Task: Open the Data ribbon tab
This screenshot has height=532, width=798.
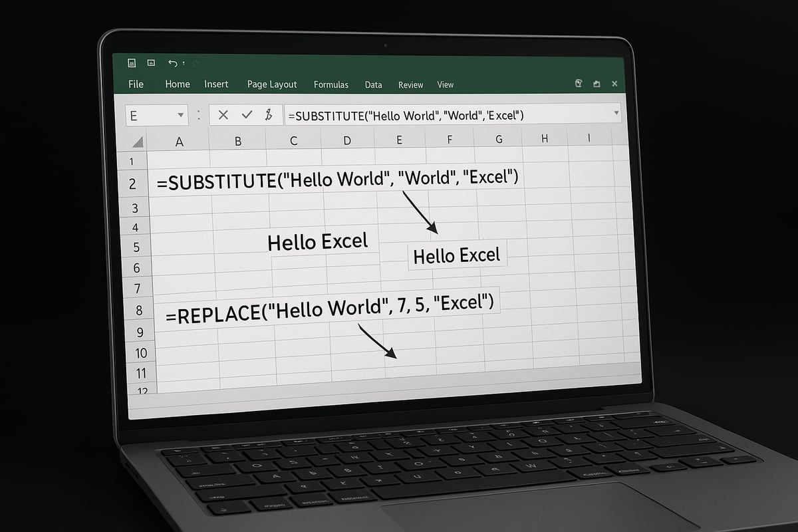Action: 373,84
